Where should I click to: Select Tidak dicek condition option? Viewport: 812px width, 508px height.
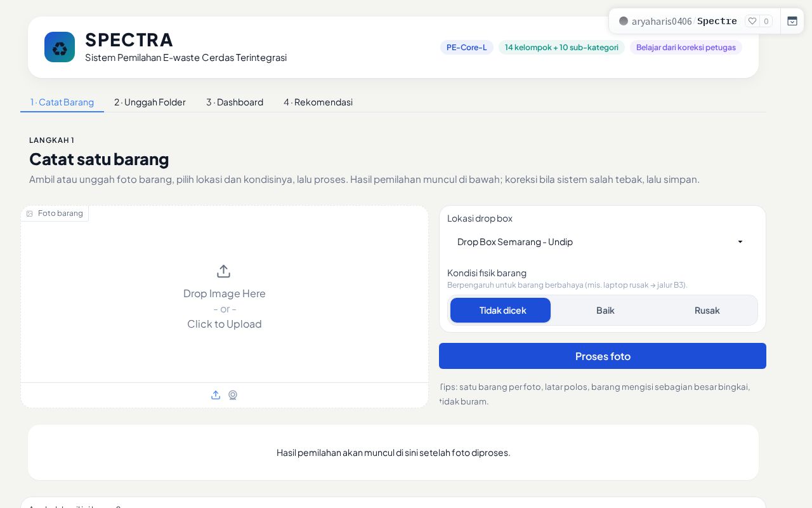[x=501, y=311]
